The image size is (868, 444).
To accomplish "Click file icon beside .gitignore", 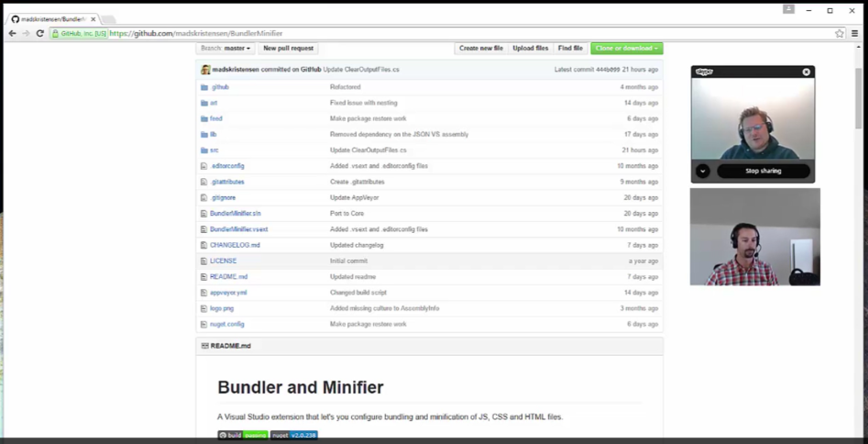I will click(x=204, y=197).
